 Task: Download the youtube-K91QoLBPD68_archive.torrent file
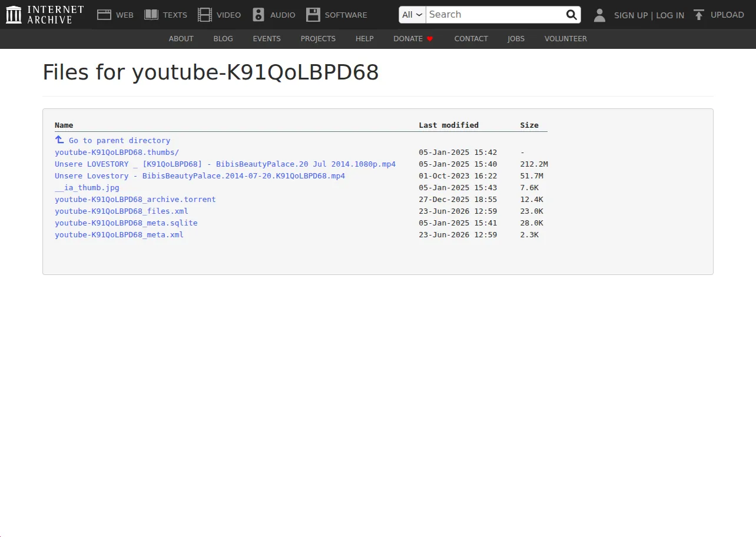[x=135, y=200]
